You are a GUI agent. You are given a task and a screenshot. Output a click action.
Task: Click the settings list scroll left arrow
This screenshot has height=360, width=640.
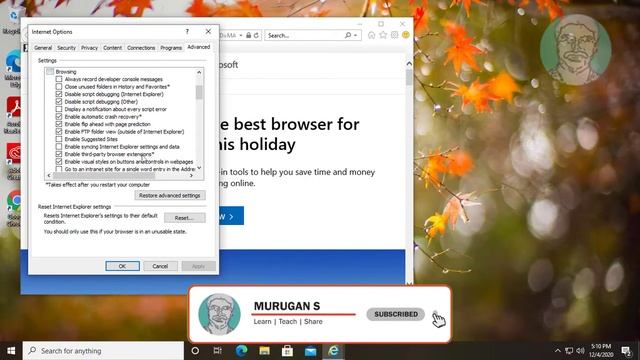pyautogui.click(x=49, y=176)
